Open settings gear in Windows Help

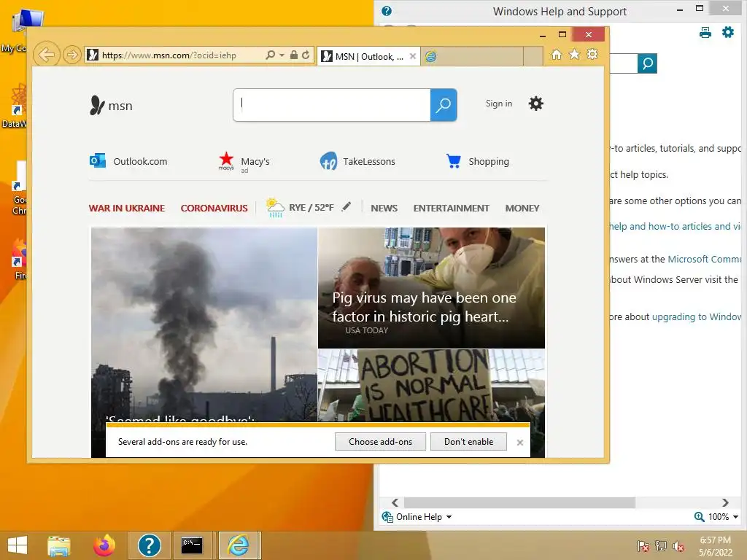pos(728,32)
